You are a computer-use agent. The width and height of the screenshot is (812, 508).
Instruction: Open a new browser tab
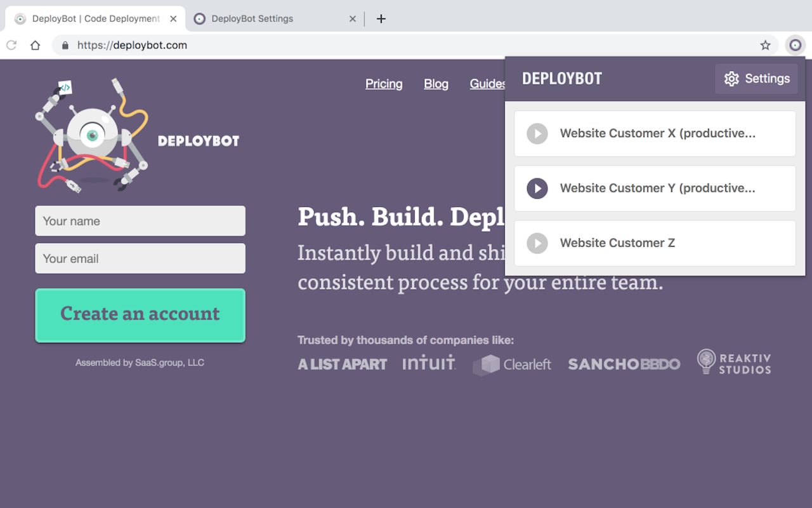[x=381, y=19]
